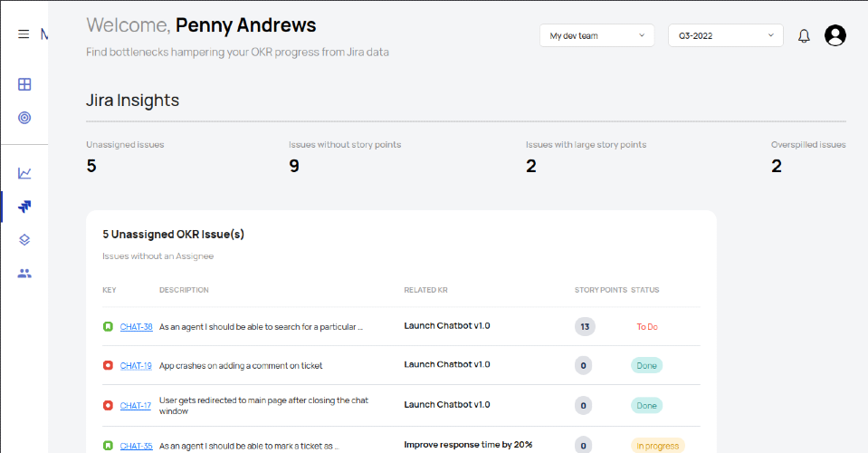Click the story icon for CHAT-38

click(x=108, y=327)
